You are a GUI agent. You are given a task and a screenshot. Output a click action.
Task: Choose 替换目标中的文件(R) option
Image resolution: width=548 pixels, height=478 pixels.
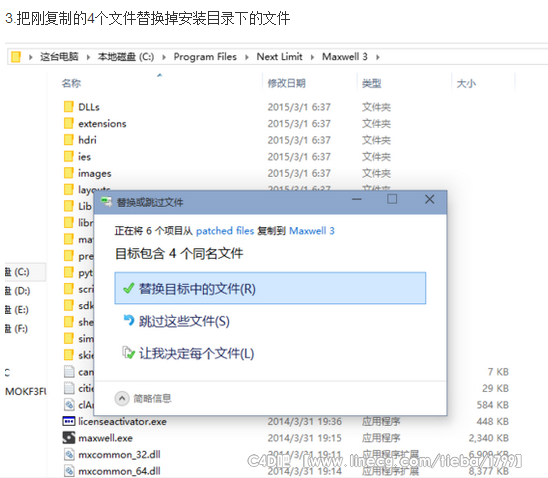click(270, 288)
